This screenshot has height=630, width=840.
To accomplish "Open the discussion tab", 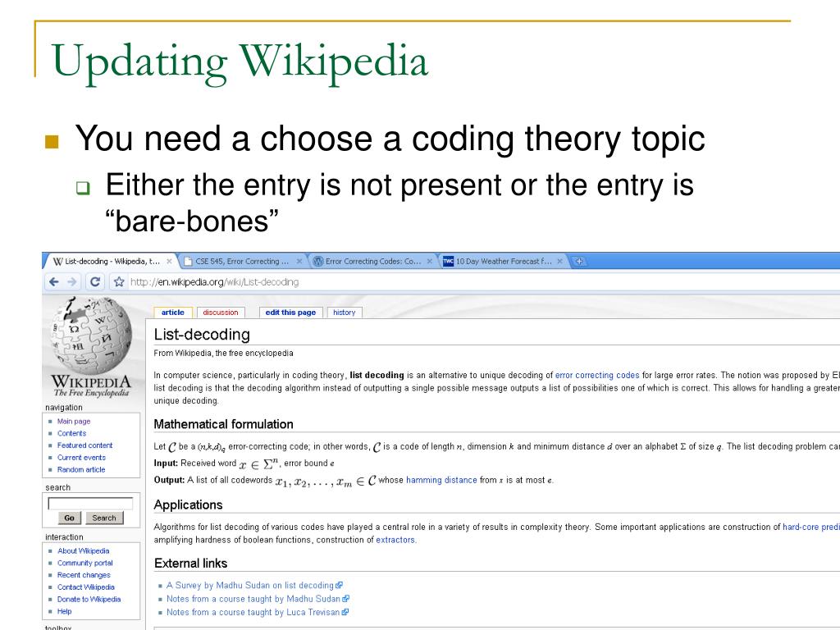I will coord(221,313).
